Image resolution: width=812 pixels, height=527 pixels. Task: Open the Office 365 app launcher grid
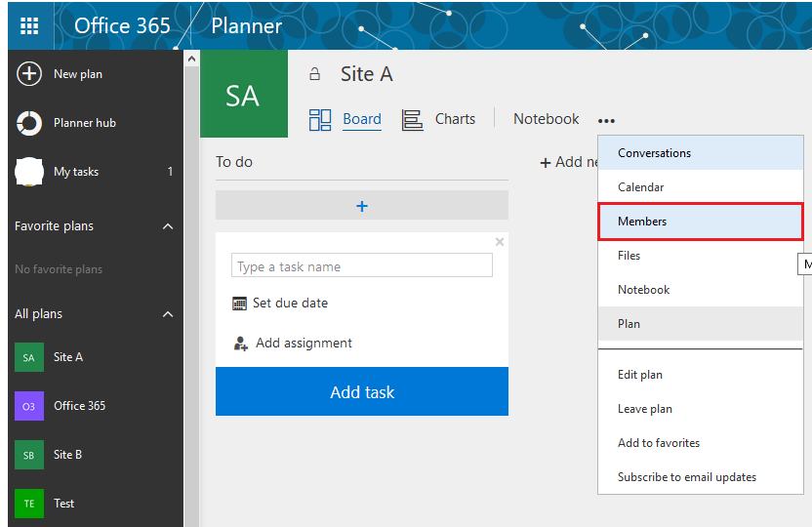click(x=29, y=25)
